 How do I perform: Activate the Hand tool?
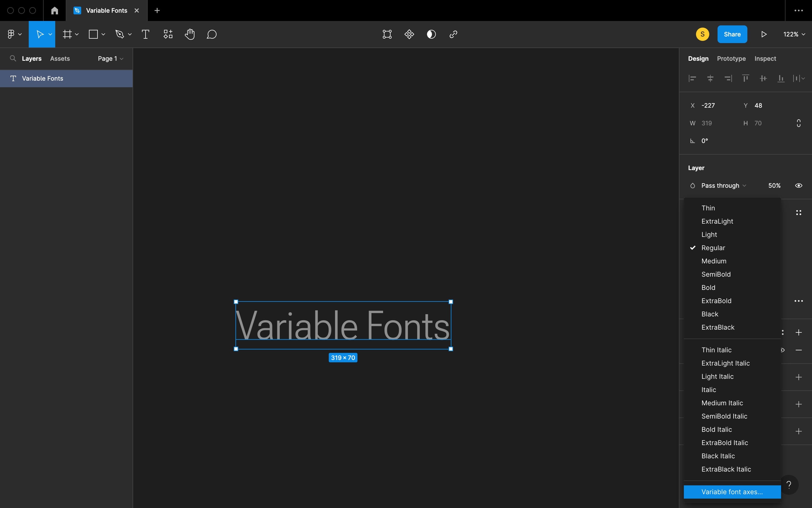point(190,34)
